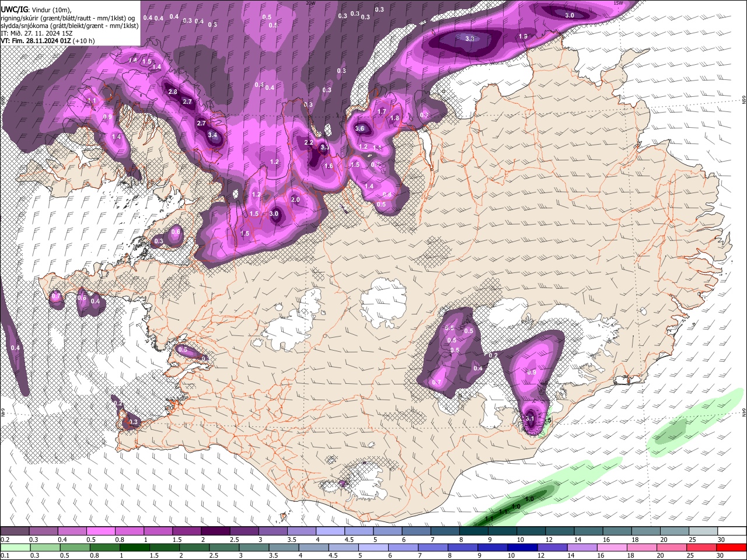Click the violet rain swatch between 12 and 14
Viewport: 747px width, 560px height.
553,547
